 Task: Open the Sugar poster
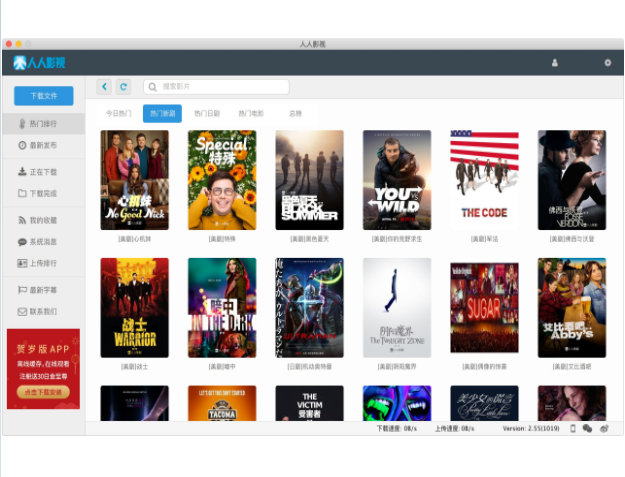pyautogui.click(x=484, y=308)
